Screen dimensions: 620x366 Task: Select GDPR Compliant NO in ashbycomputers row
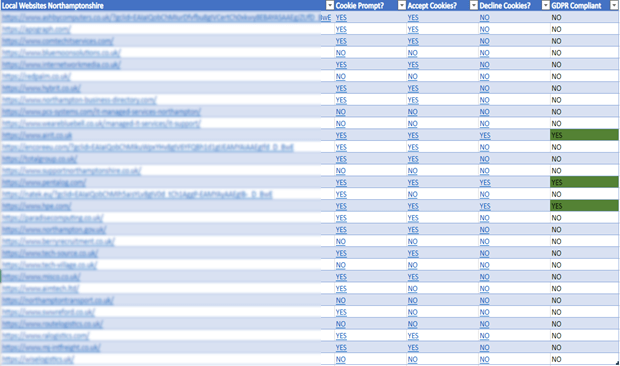[556, 17]
